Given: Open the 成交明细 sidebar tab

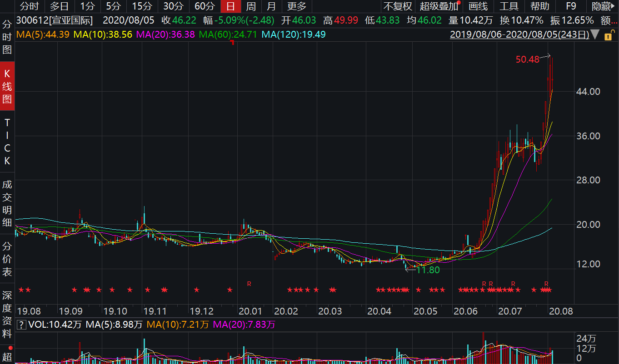Looking at the screenshot, I should (7, 203).
